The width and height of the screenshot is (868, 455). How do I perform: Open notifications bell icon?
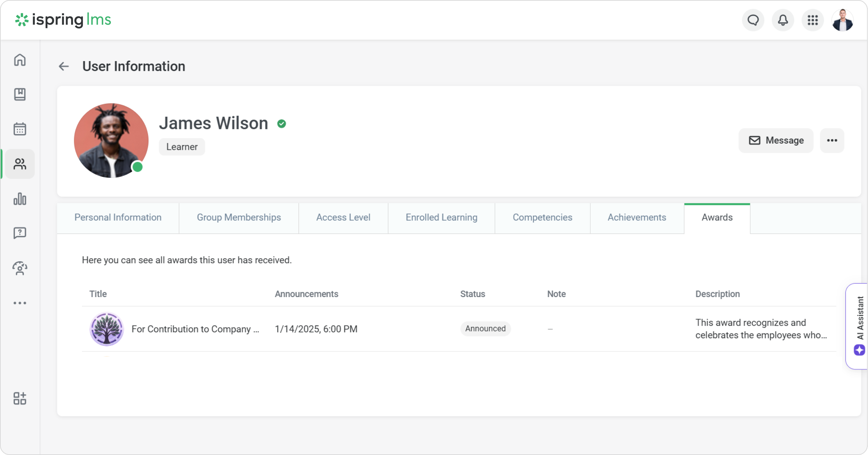coord(783,20)
